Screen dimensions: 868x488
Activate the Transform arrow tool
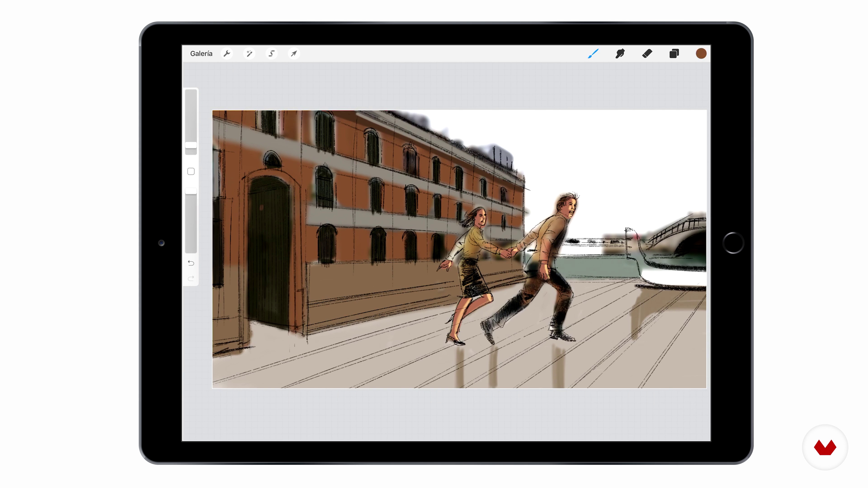tap(294, 54)
